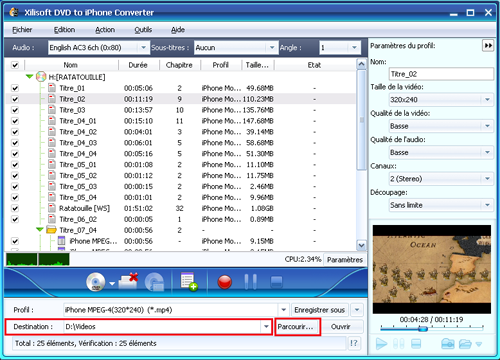Viewport: 500px width, 360px height.
Task: Open the Edition menu
Action: pos(64,30)
